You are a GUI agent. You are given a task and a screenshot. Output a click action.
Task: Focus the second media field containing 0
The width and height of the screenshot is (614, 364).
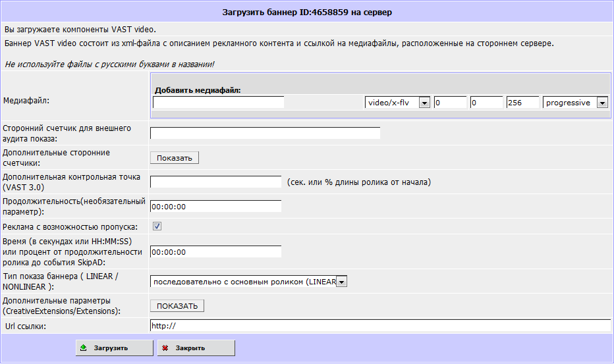pyautogui.click(x=486, y=103)
